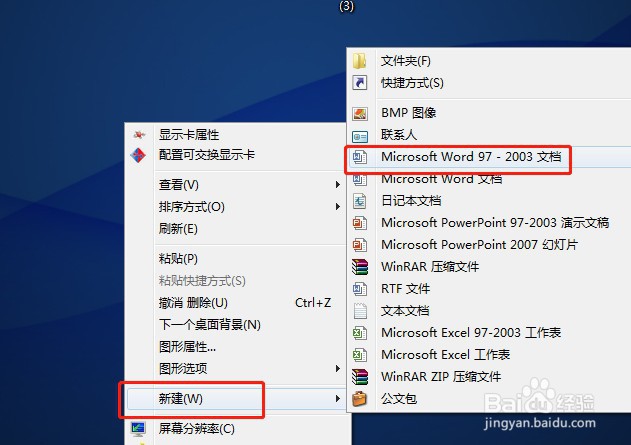Open the 查看(V) menu entry
The width and height of the screenshot is (631, 445).
click(179, 185)
